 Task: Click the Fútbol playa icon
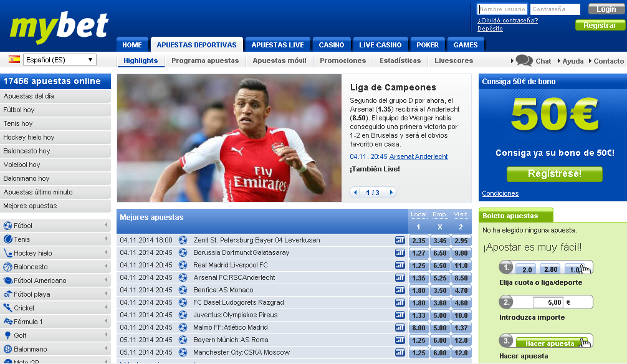click(7, 294)
